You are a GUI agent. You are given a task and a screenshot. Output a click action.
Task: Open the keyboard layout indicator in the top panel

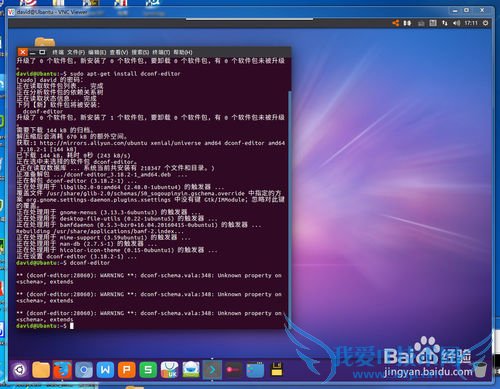[433, 23]
